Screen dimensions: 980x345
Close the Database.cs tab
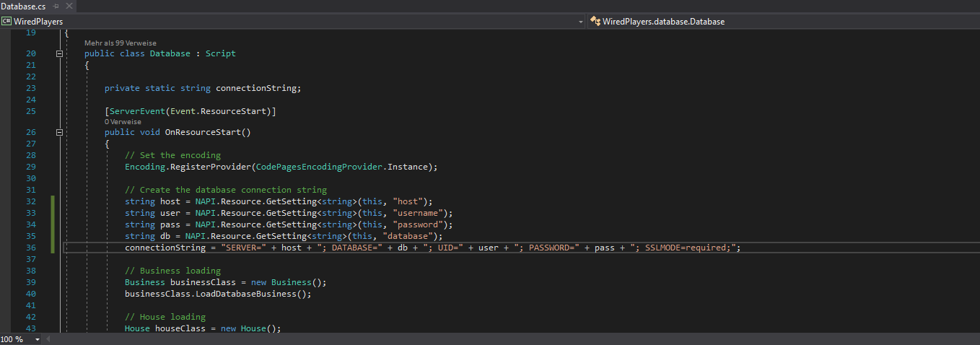(x=69, y=6)
